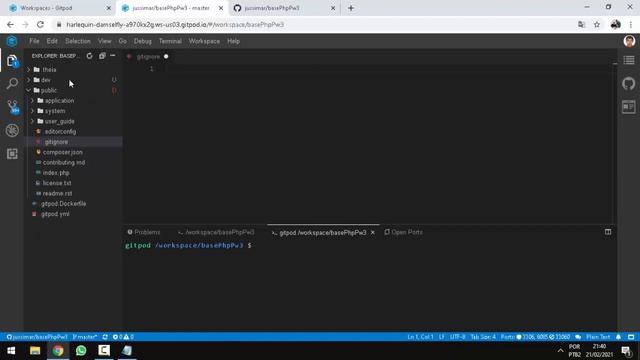Viewport: 640px width, 360px height.
Task: Open the preview panel icon on right sidebar
Action: pyautogui.click(x=629, y=107)
